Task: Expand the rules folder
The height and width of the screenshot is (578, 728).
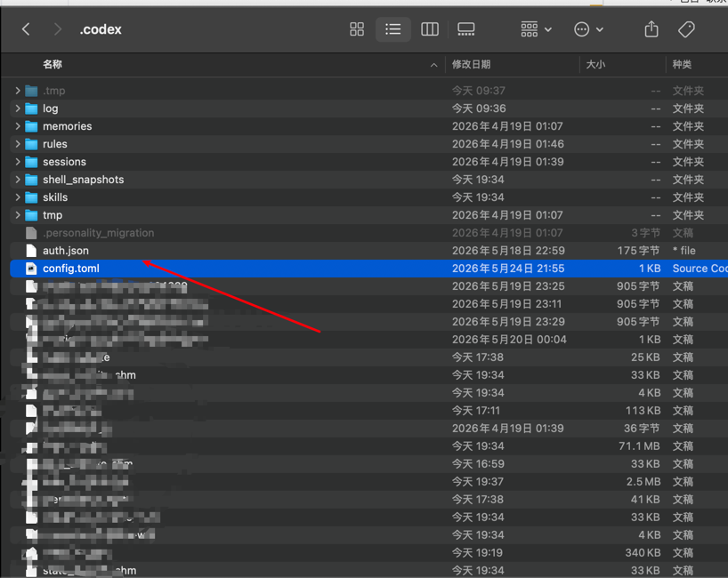Action: [x=18, y=144]
